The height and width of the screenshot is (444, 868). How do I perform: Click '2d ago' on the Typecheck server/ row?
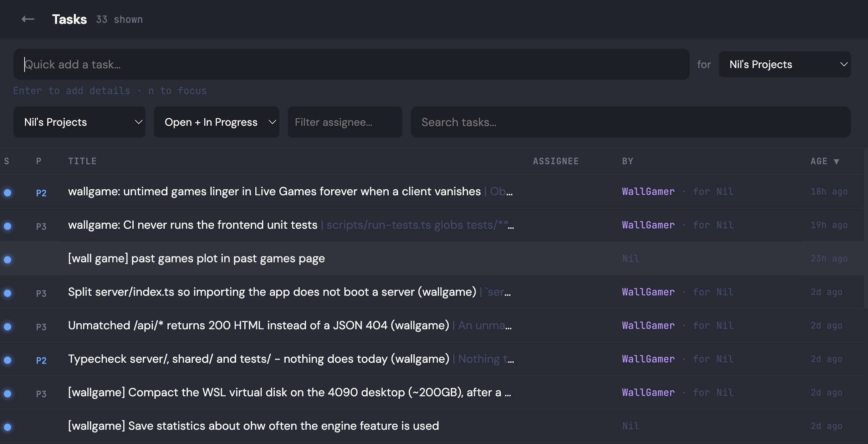tap(826, 359)
